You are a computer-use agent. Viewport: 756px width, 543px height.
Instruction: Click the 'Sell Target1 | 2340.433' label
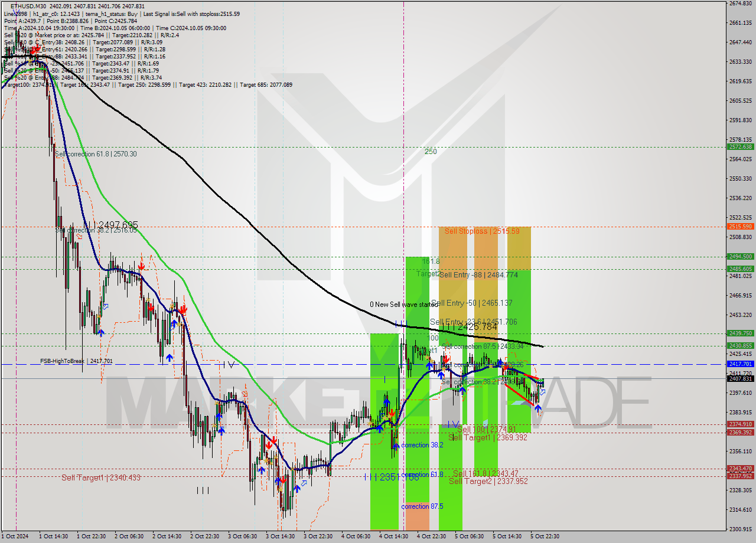tap(101, 477)
